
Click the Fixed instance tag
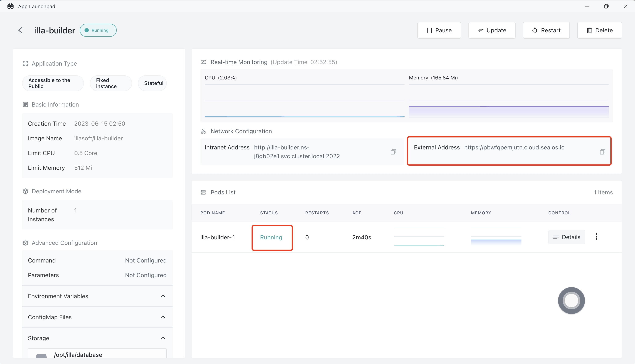(x=111, y=83)
